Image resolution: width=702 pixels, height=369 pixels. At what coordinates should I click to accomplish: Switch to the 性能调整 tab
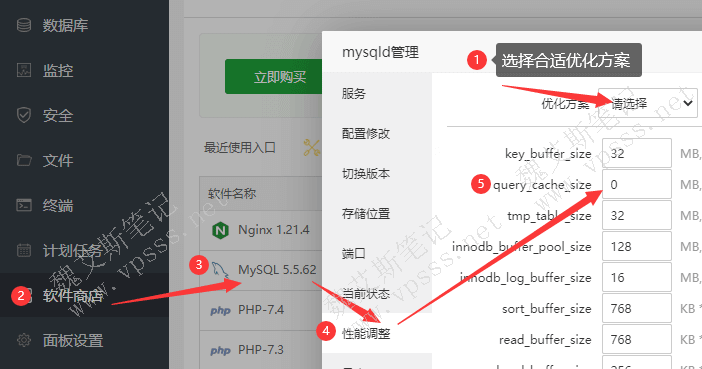[366, 333]
